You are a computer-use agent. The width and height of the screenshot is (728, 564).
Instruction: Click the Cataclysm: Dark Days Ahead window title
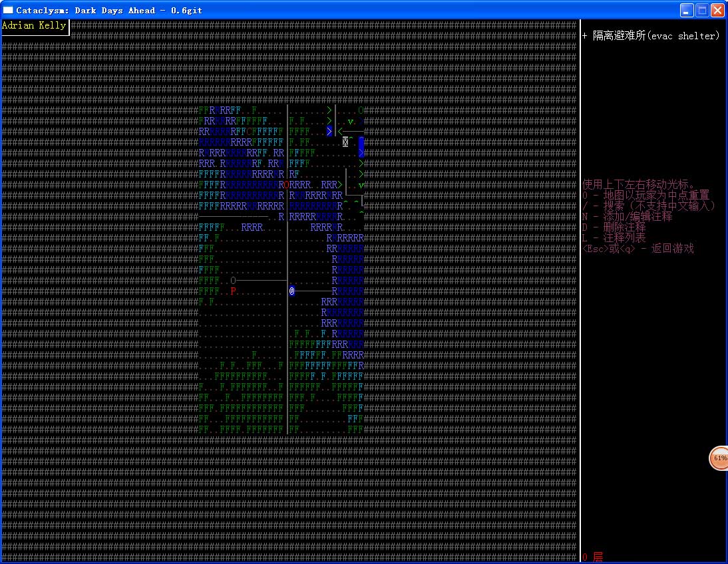109,10
